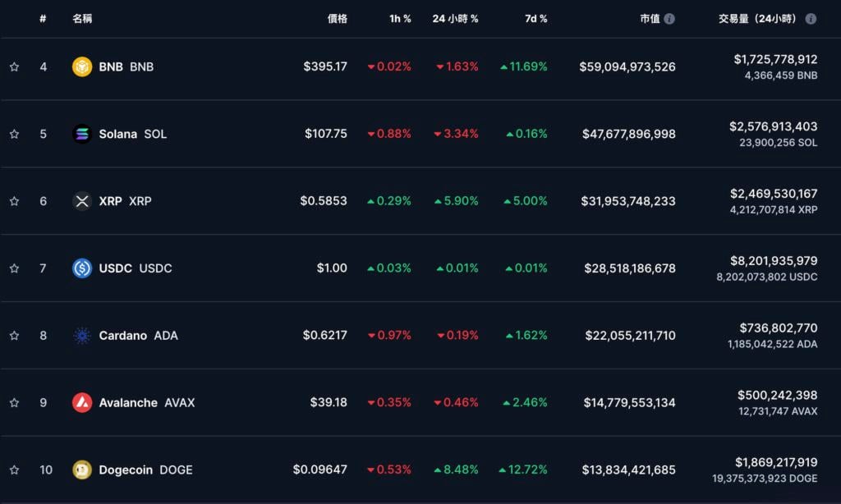The height and width of the screenshot is (504, 841).
Task: Sort by 24 小時 % column header
Action: 455,19
